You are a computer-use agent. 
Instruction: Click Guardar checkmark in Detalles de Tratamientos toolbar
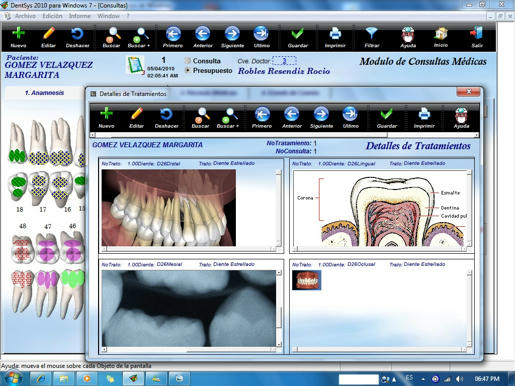pyautogui.click(x=387, y=118)
